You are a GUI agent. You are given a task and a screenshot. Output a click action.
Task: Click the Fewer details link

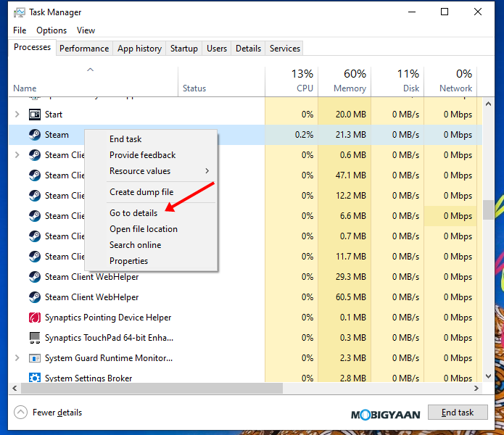[57, 413]
